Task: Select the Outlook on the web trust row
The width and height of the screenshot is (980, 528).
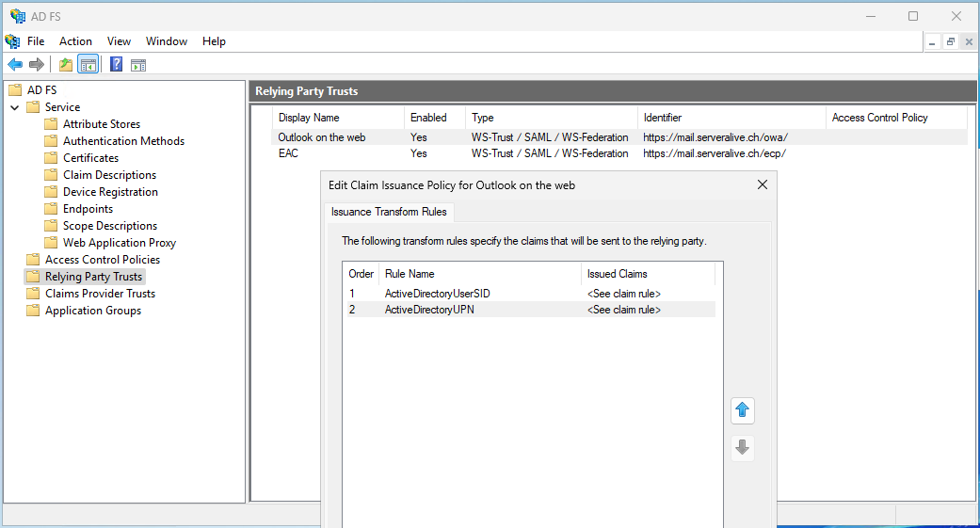Action: (x=619, y=136)
